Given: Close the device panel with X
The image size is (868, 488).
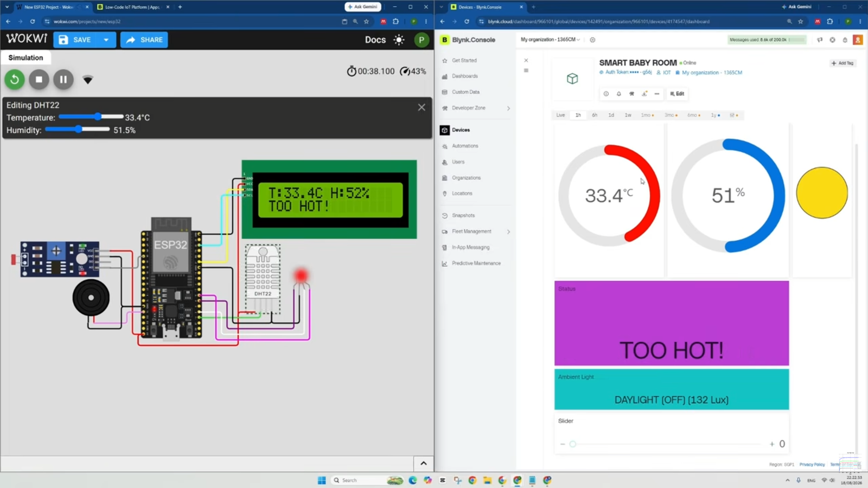Looking at the screenshot, I should 526,60.
